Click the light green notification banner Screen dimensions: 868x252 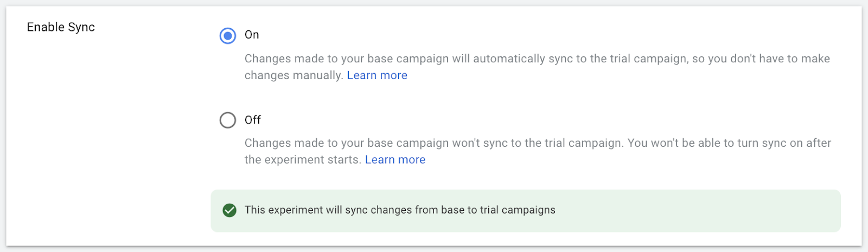[678, 211]
